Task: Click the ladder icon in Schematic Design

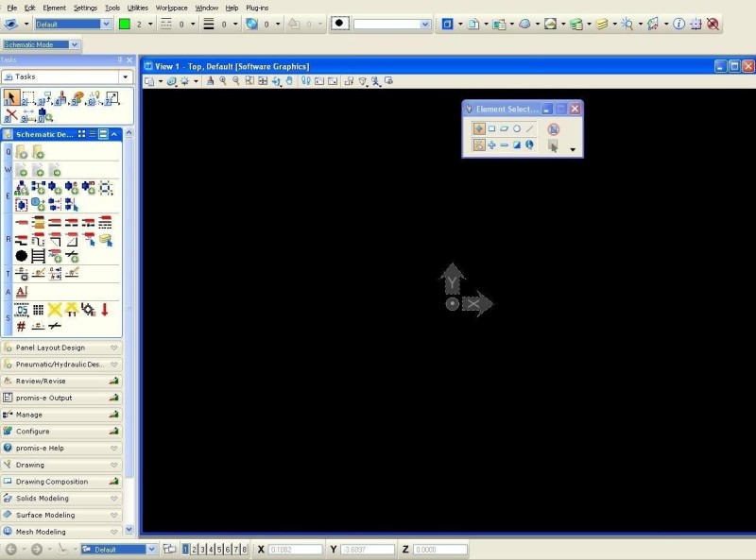Action: 38,256
